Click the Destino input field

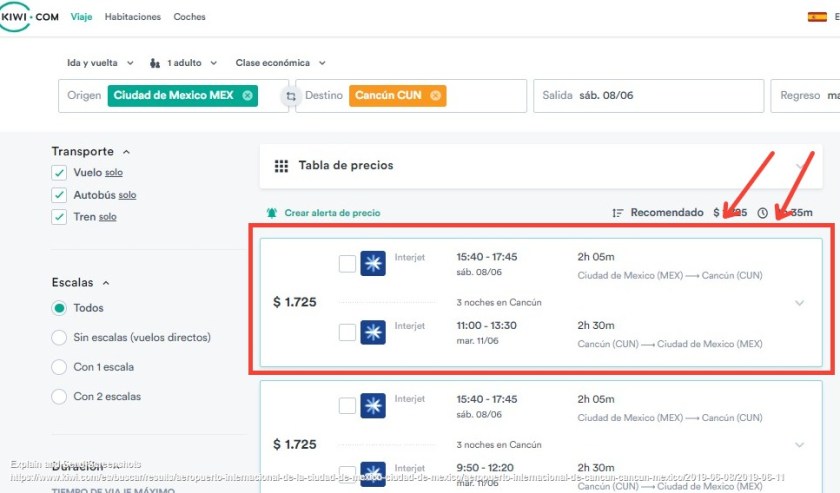[411, 96]
